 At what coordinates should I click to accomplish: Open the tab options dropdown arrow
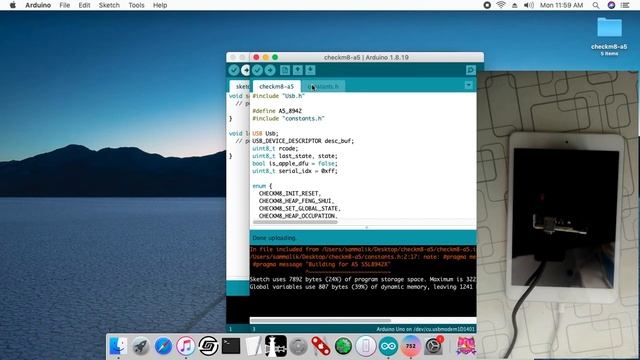469,85
